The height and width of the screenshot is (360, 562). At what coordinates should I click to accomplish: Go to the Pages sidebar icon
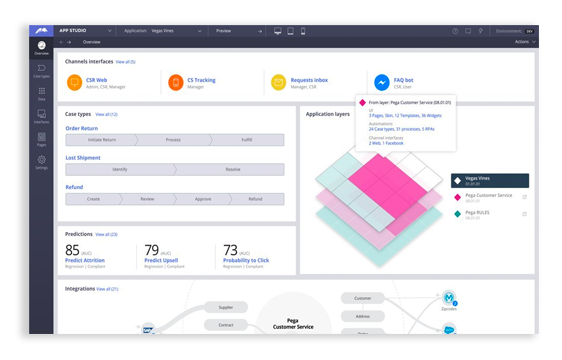[42, 139]
